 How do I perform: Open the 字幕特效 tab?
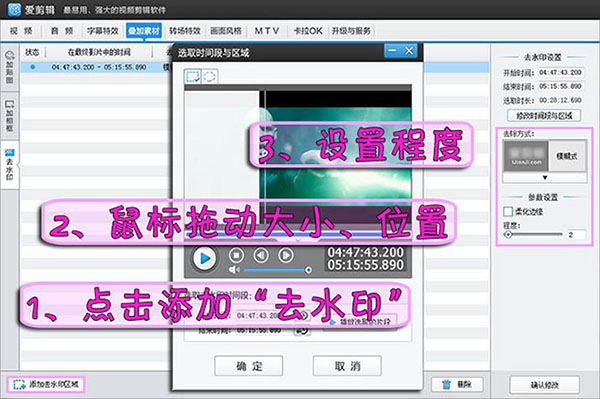(103, 31)
